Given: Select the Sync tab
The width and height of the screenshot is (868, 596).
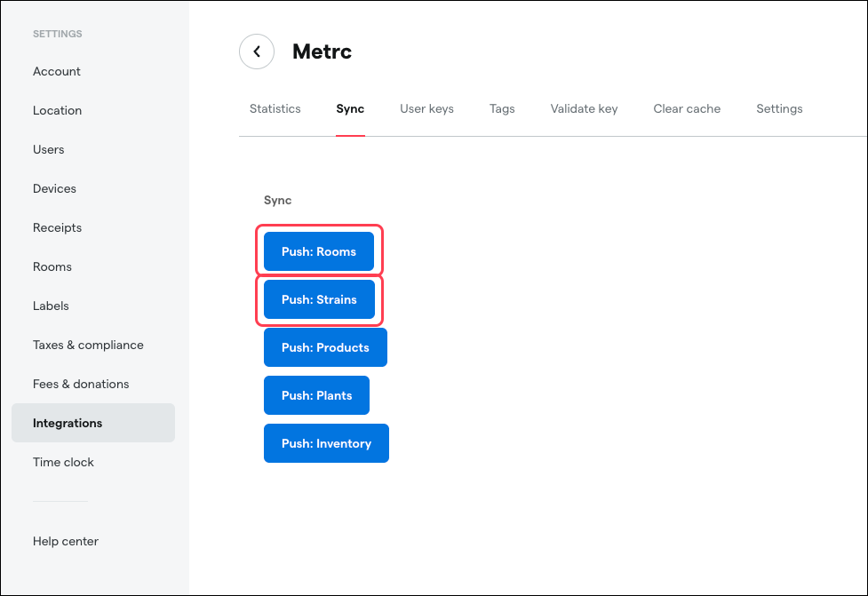Looking at the screenshot, I should 349,108.
